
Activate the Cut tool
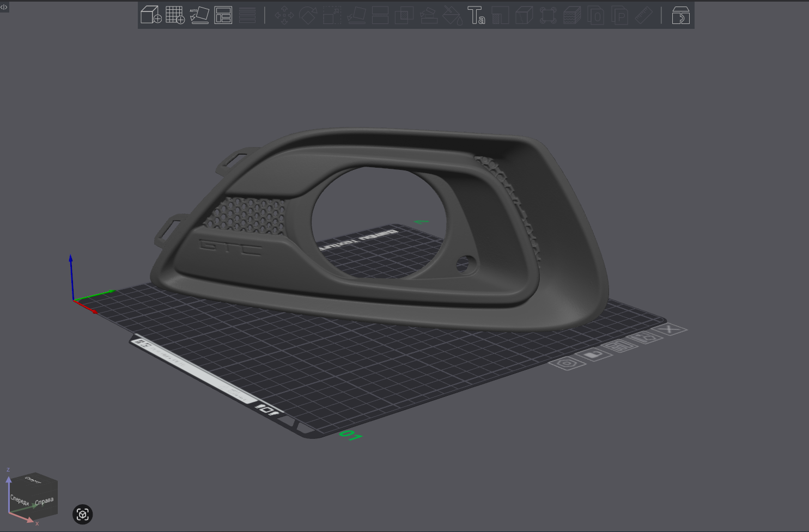pos(380,15)
